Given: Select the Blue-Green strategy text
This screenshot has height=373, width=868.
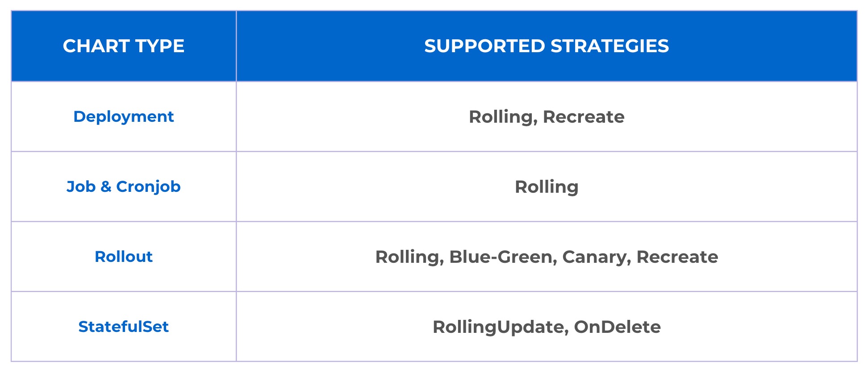Looking at the screenshot, I should (501, 257).
